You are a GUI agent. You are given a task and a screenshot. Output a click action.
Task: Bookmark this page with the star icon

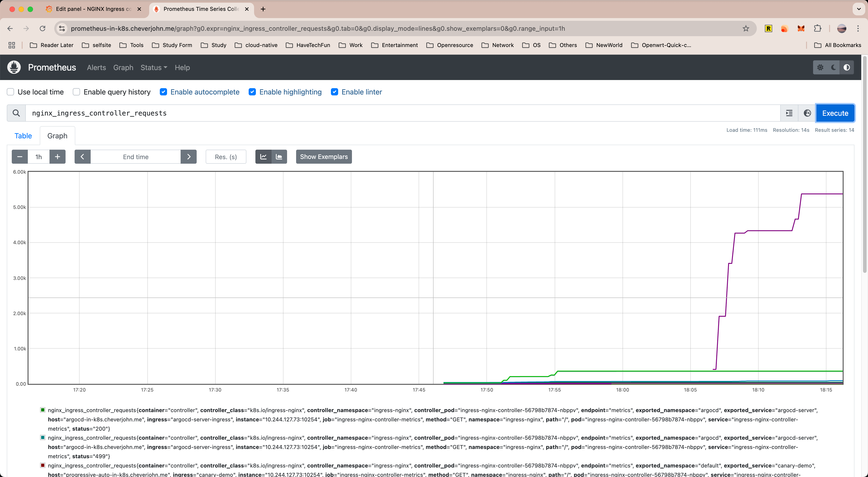[746, 29]
